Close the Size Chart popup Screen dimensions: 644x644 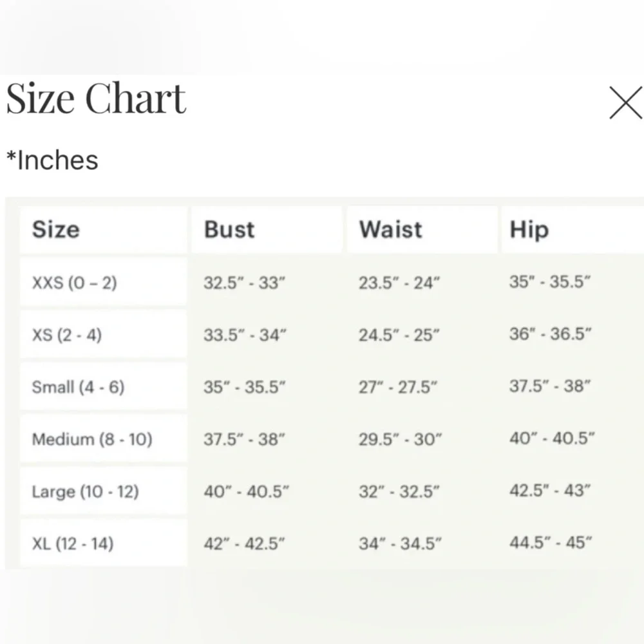[625, 102]
